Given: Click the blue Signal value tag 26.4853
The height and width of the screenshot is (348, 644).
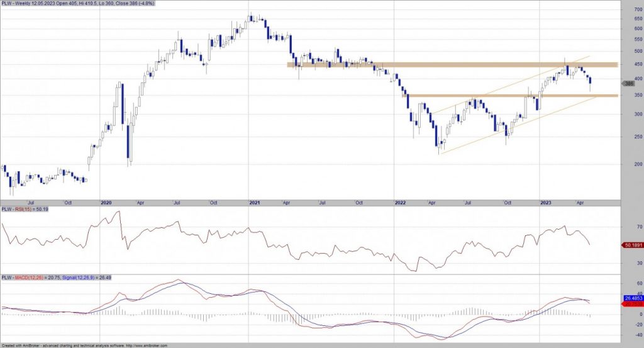Looking at the screenshot, I should (x=631, y=298).
